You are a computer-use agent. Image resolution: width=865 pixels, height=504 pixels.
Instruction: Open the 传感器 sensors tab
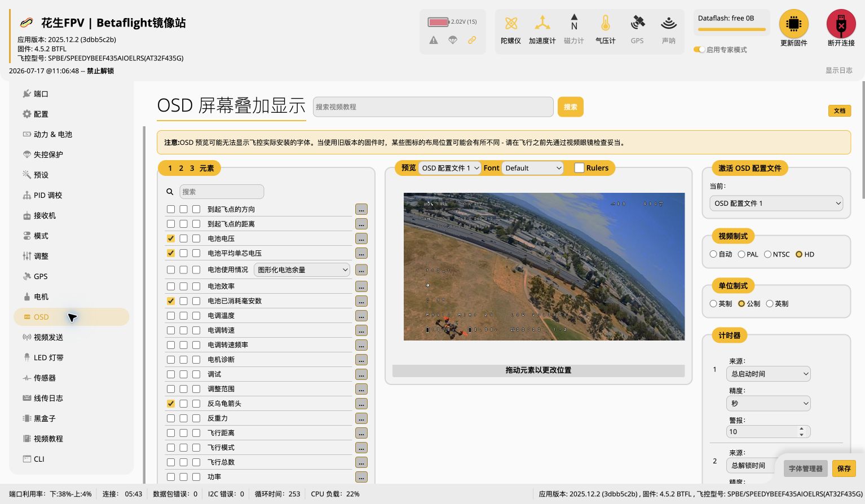pos(72,378)
